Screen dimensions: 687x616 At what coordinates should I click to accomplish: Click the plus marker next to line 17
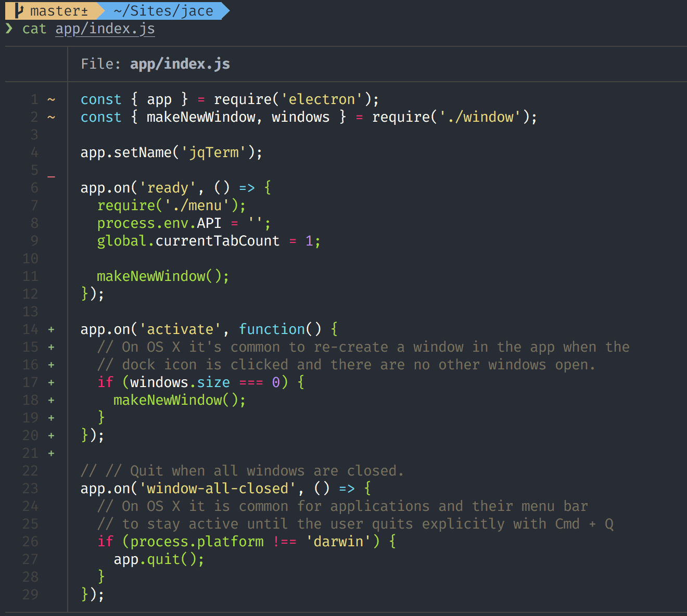click(x=51, y=382)
